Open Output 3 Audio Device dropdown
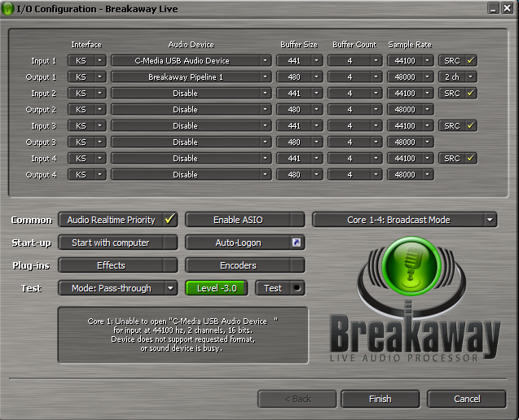519x420 pixels. (x=191, y=142)
